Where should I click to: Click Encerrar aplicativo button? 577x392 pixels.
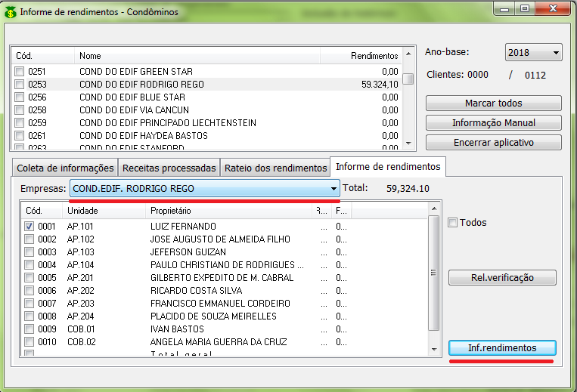tap(493, 142)
